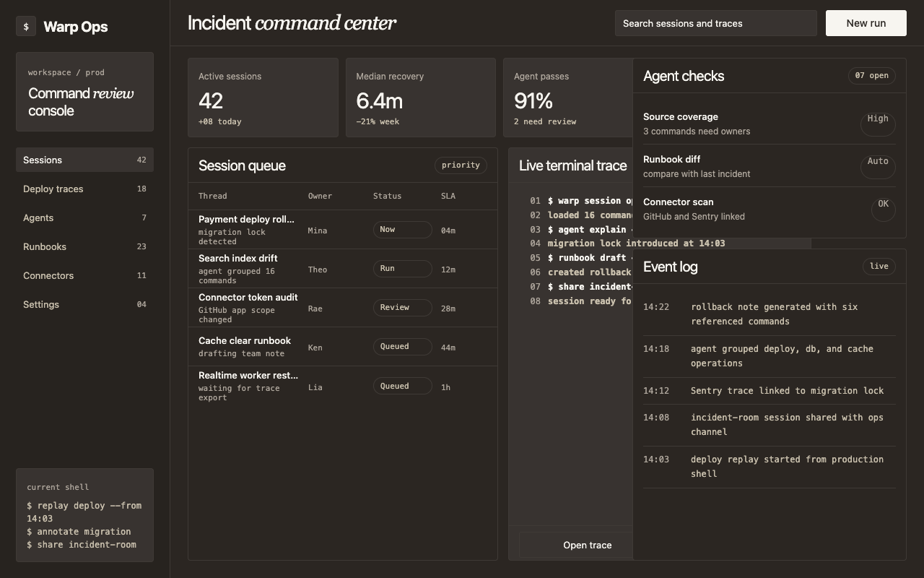Click the share incident-room shell command
The width and height of the screenshot is (924, 578).
click(82, 545)
